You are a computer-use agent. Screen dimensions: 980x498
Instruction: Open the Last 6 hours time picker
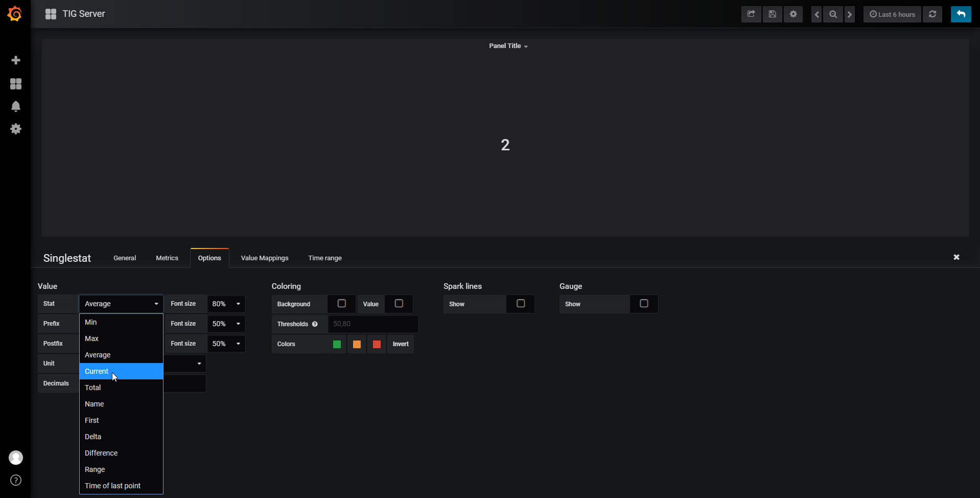pos(892,14)
